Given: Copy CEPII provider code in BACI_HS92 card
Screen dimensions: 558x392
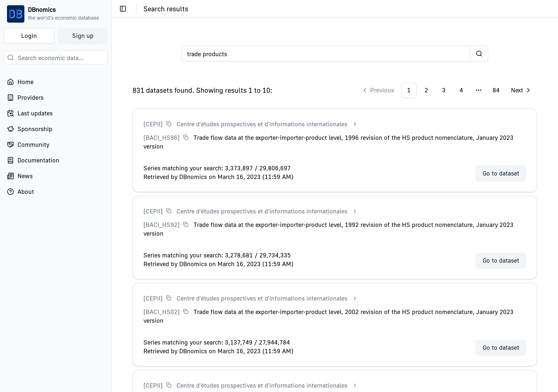Looking at the screenshot, I should click(169, 211).
